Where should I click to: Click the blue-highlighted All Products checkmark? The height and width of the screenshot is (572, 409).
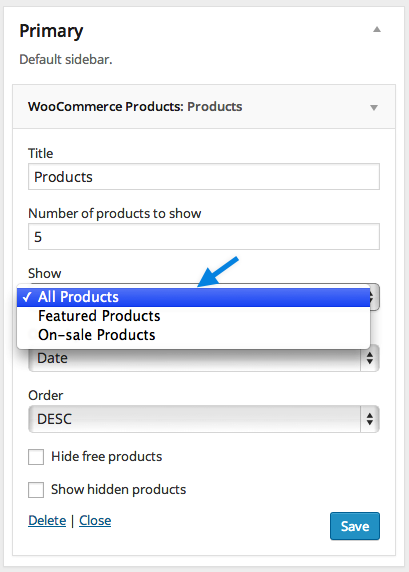[27, 297]
